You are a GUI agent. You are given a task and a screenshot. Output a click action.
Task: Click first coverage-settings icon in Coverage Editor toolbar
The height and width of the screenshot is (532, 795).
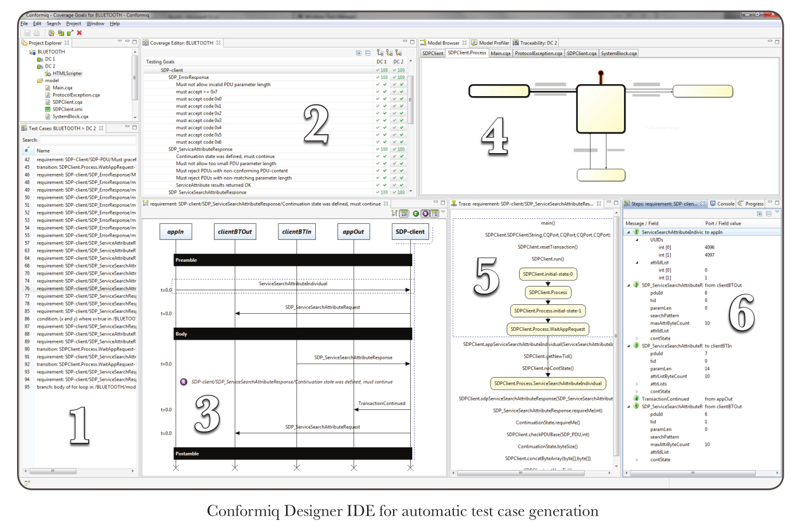[x=380, y=53]
